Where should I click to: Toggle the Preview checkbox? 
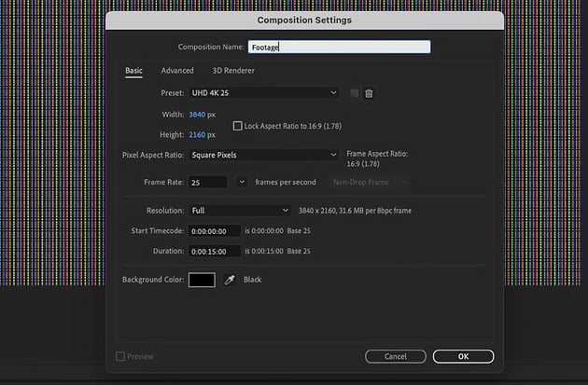(120, 356)
